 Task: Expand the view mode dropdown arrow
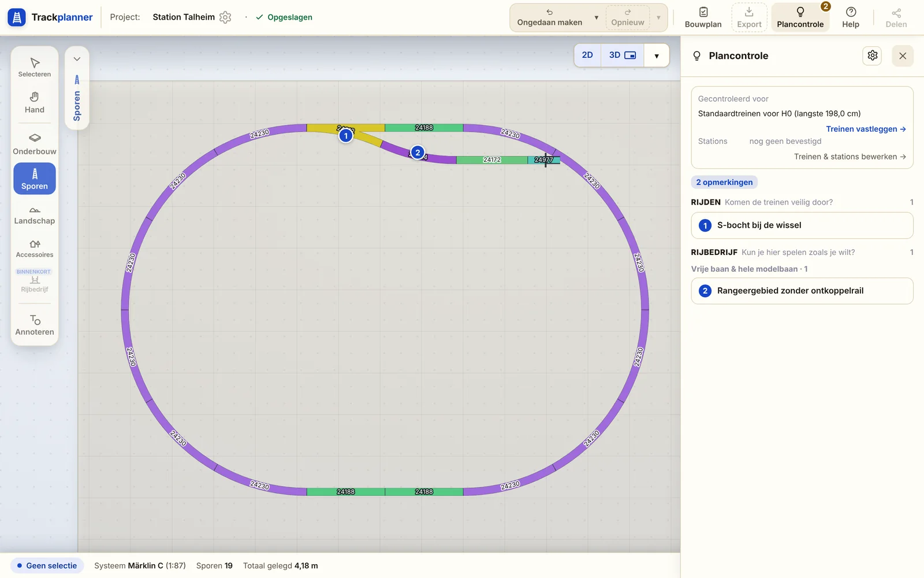pos(657,55)
